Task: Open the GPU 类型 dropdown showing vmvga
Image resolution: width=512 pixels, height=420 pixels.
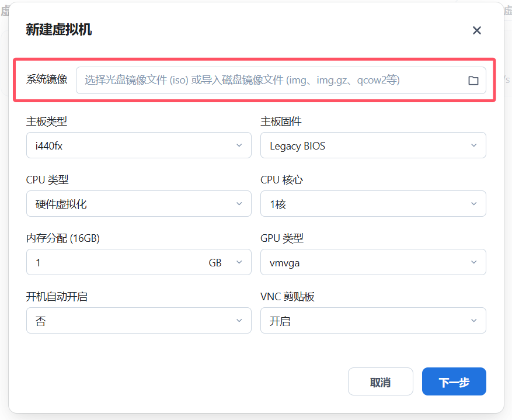Action: 373,262
